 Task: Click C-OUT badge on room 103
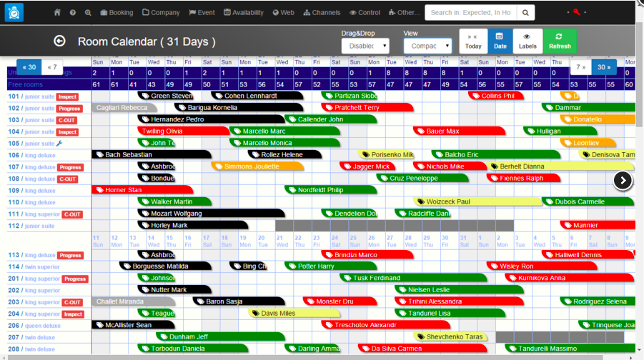66,120
